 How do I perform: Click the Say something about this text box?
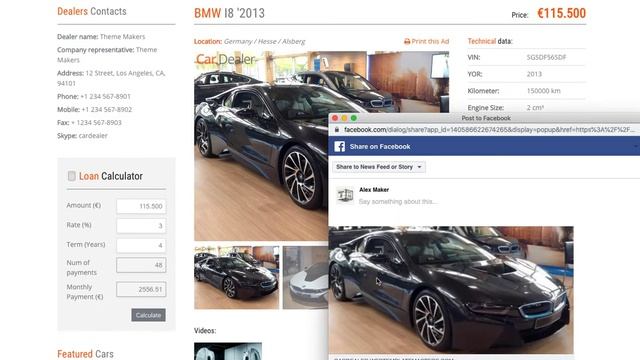tap(398, 202)
